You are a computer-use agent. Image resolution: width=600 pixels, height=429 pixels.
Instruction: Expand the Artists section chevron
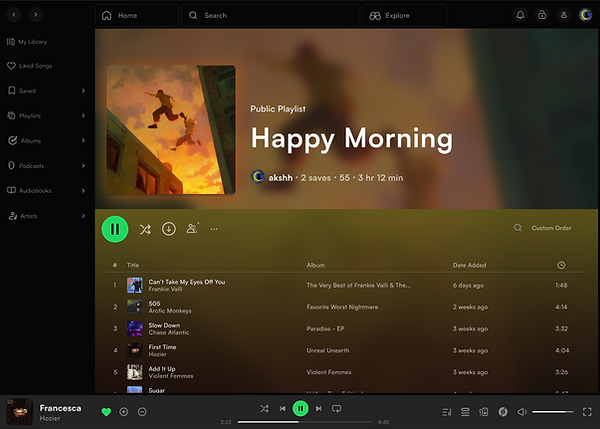[83, 216]
